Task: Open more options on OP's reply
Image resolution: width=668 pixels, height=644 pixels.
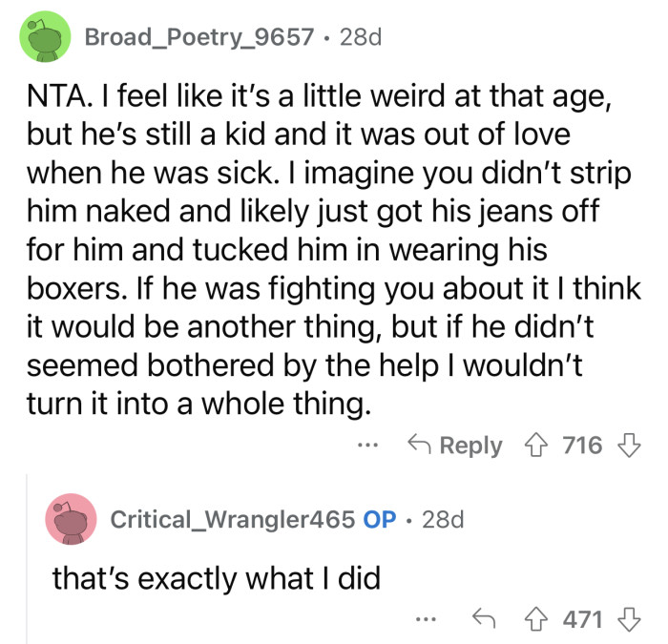Action: (x=427, y=620)
